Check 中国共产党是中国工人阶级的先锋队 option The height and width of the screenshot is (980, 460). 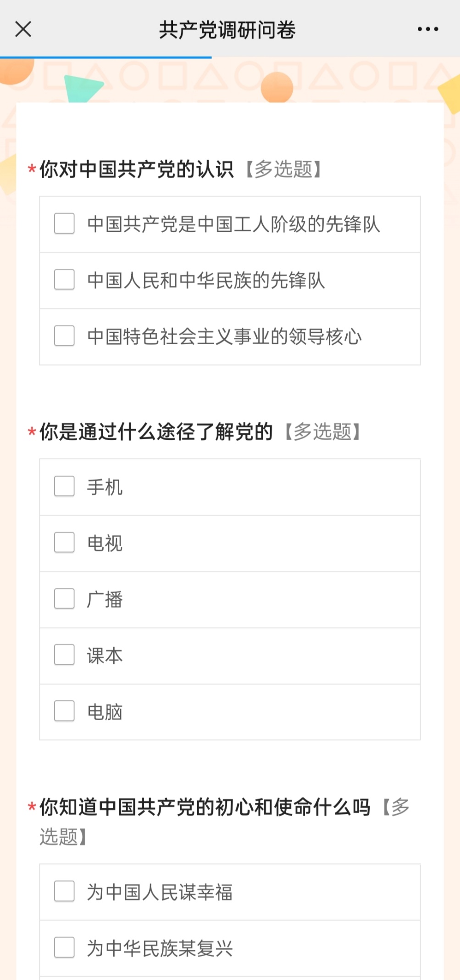64,224
